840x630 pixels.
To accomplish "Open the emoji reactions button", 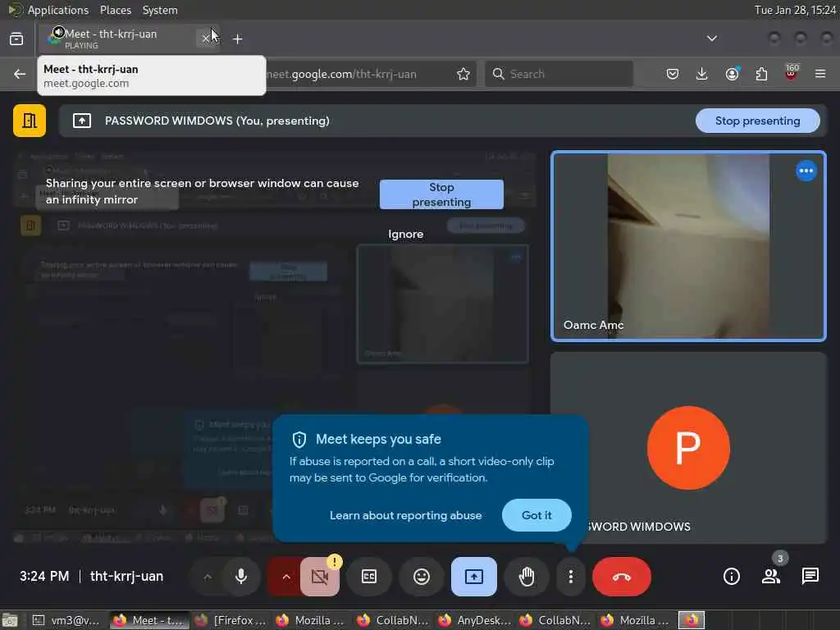I will 422,577.
